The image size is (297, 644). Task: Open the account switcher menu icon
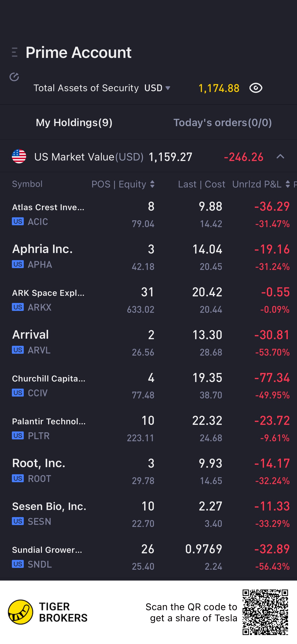coord(15,52)
